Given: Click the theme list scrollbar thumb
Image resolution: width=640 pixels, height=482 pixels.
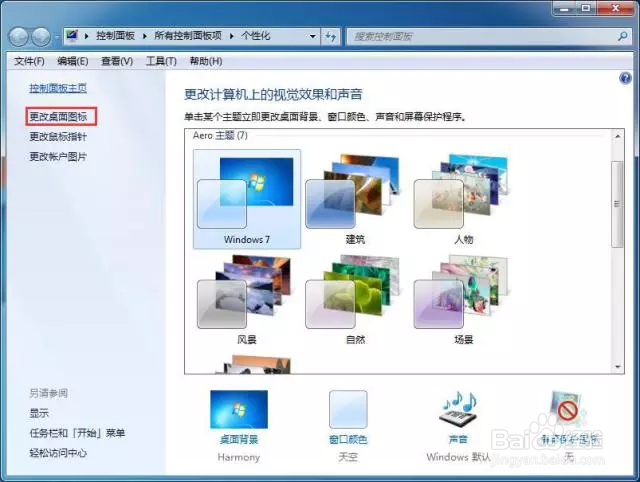Looking at the screenshot, I should [x=618, y=204].
